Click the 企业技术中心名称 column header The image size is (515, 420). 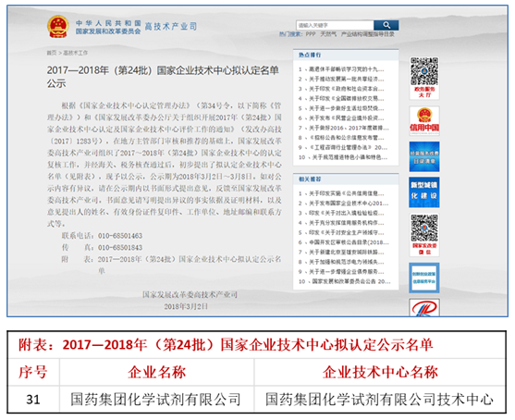[x=380, y=372]
